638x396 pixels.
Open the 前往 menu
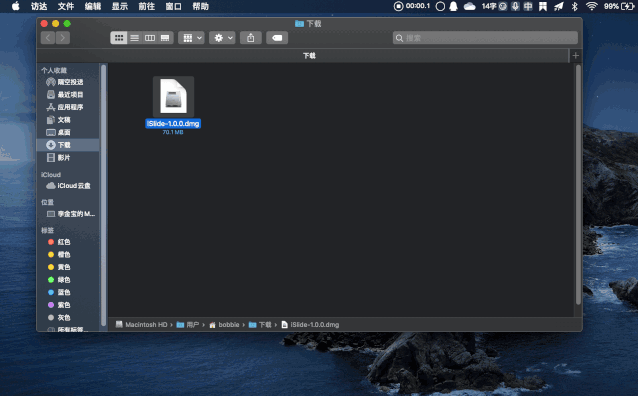tap(146, 6)
